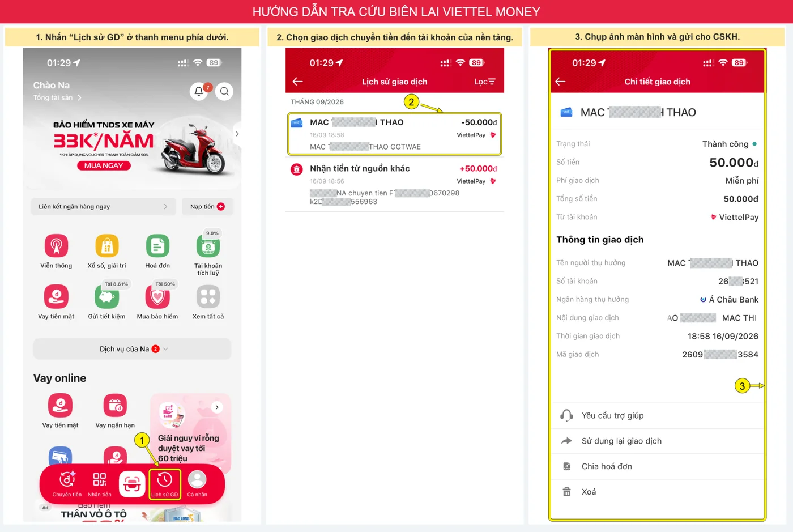Tap the search magnifier icon on home screen
The width and height of the screenshot is (793, 532).
click(x=224, y=91)
